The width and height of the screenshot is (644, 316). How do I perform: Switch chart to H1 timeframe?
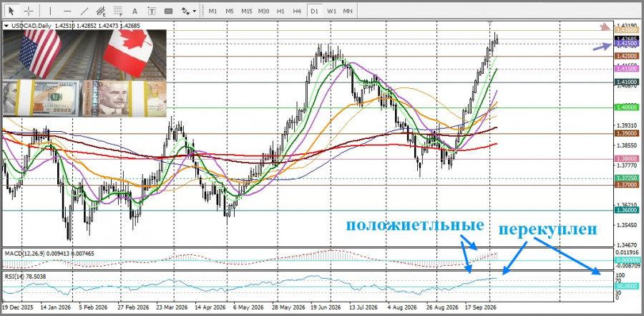point(280,11)
